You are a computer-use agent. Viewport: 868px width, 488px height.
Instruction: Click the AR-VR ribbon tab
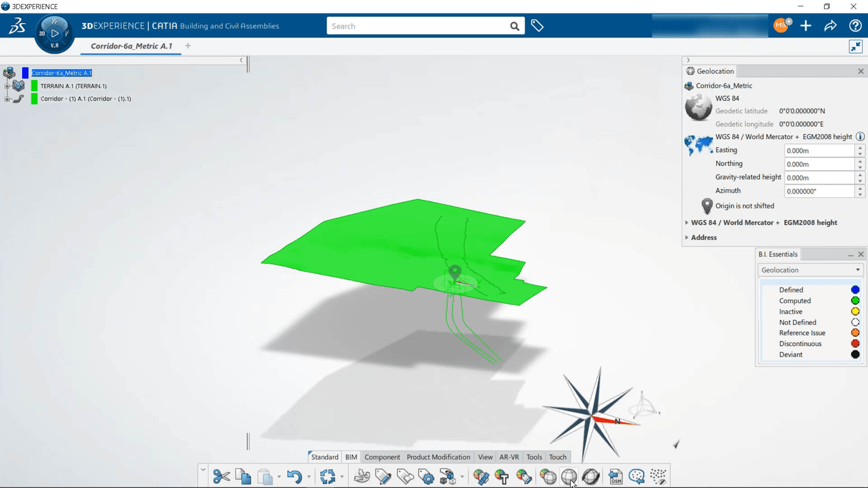click(509, 456)
